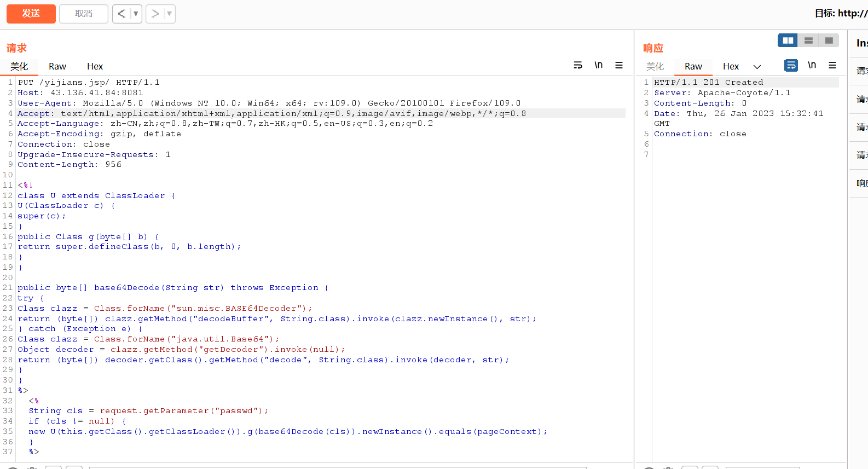Switch response view to Raw tab
The height and width of the screenshot is (469, 868).
pyautogui.click(x=693, y=66)
